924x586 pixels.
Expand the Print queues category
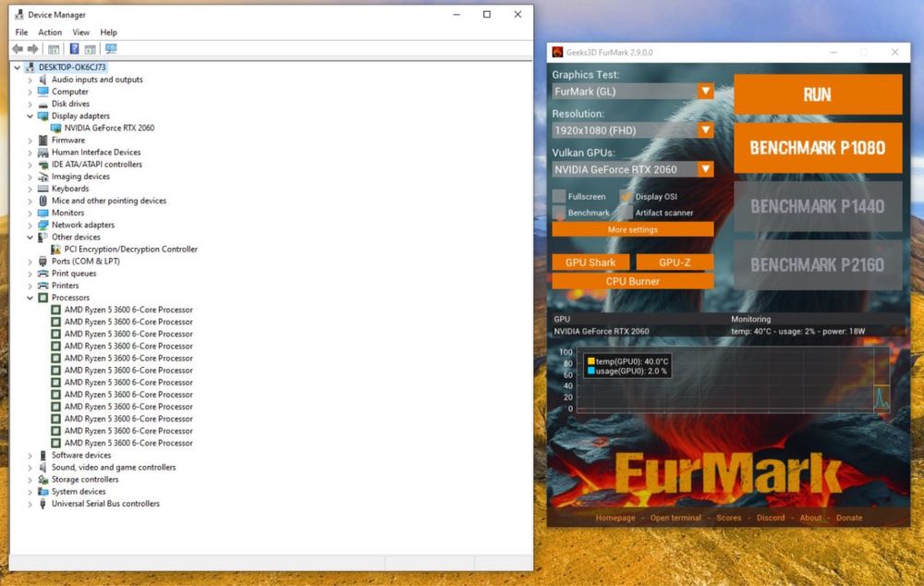(30, 274)
